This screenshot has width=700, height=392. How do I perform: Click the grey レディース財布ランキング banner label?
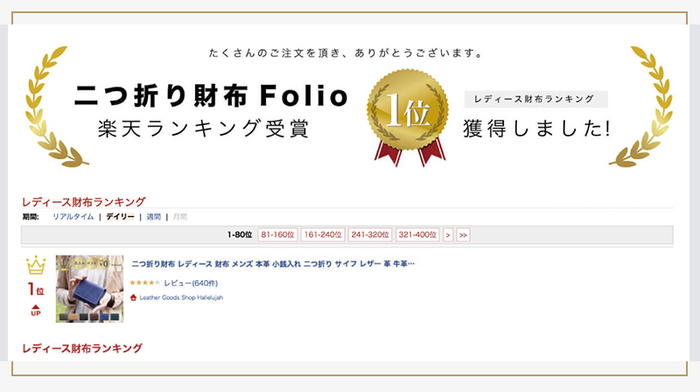click(x=536, y=99)
